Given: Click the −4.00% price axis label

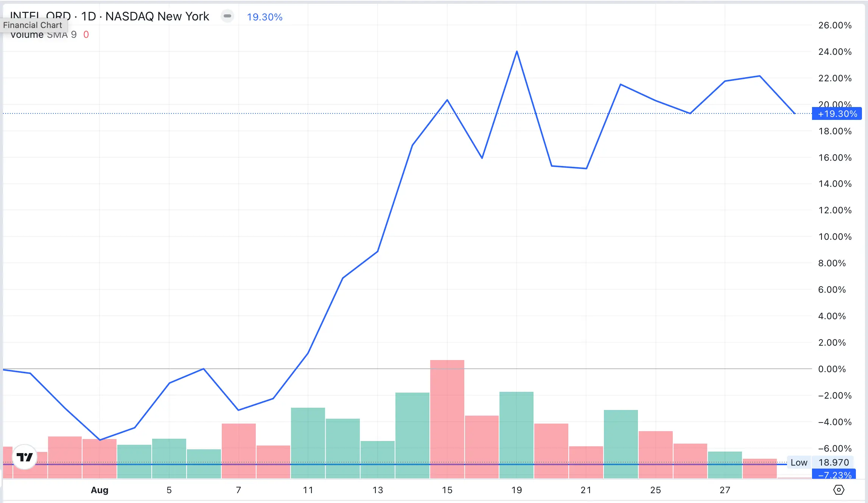Looking at the screenshot, I should (x=835, y=422).
